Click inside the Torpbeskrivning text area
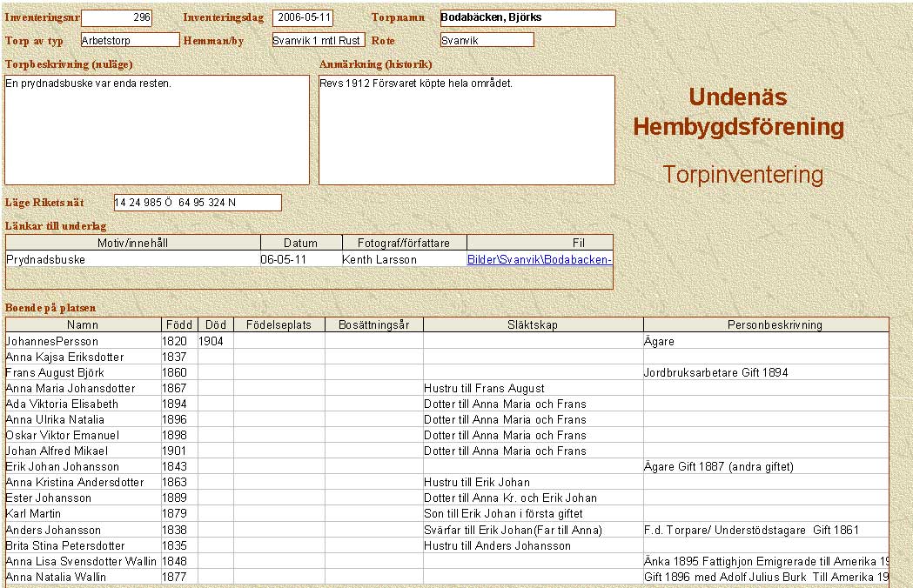 click(157, 130)
